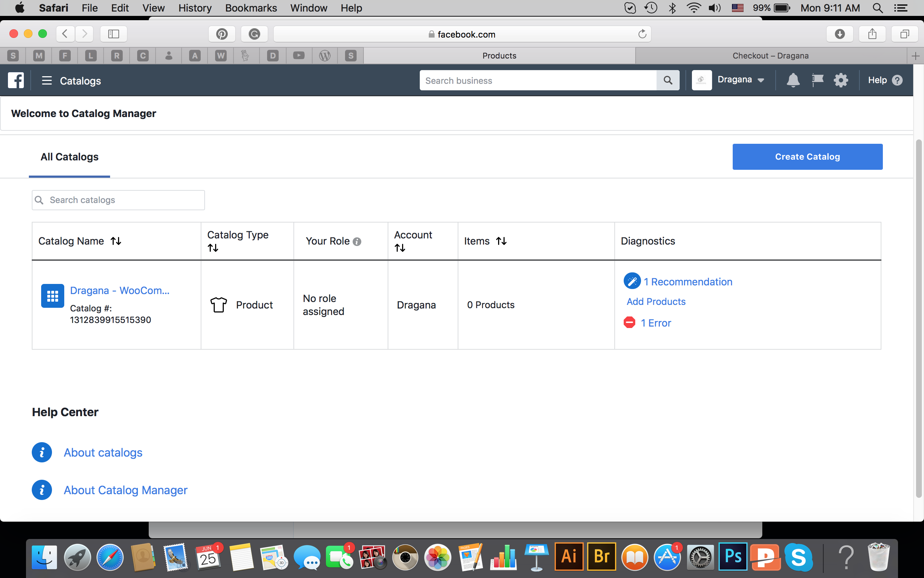Show Safari downloads
924x578 pixels.
pyautogui.click(x=840, y=34)
